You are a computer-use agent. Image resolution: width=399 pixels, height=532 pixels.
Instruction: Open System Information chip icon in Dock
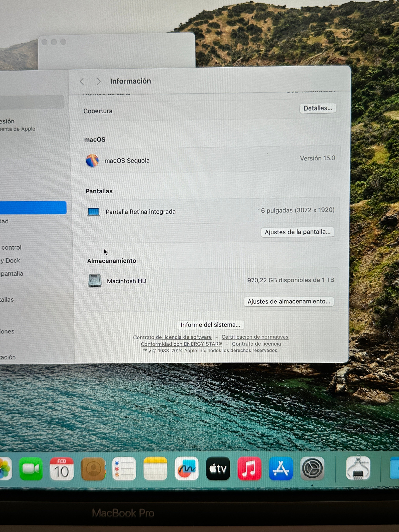[358, 467]
